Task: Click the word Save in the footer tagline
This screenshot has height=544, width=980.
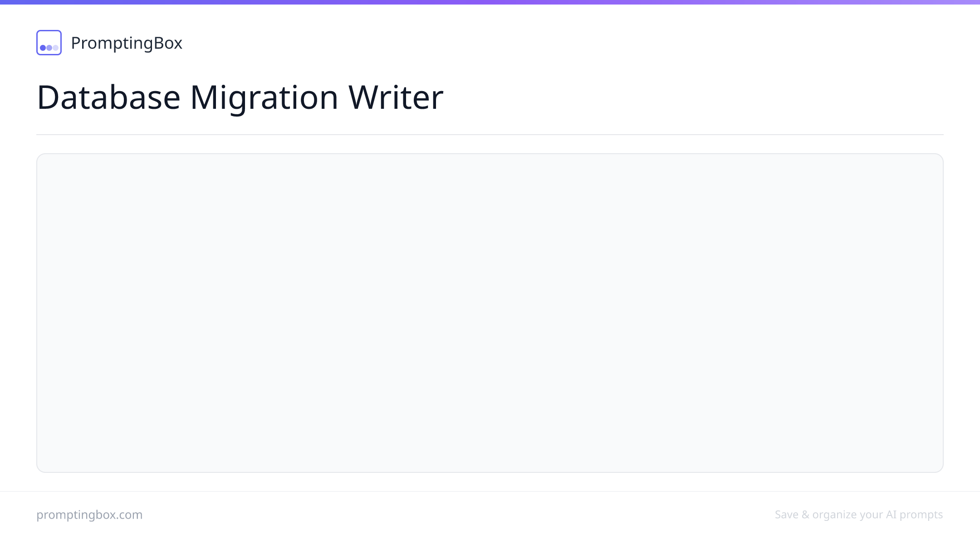Action: [787, 515]
